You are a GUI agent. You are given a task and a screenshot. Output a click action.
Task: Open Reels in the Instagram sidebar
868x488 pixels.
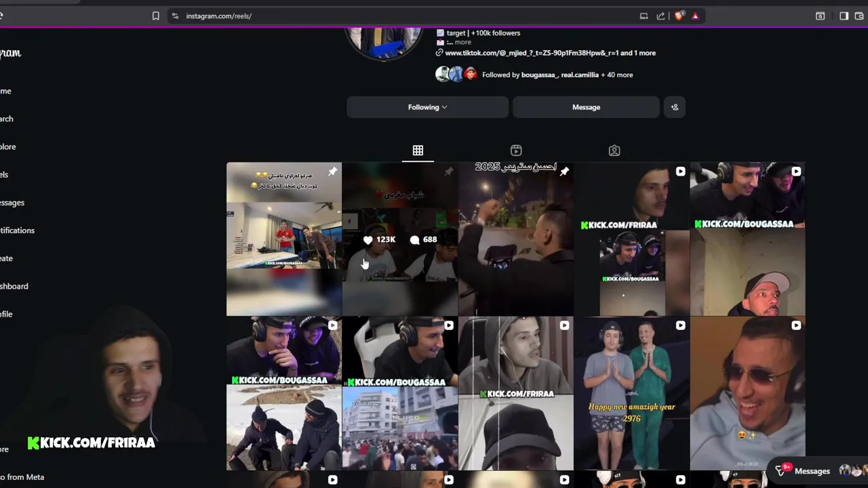[4, 174]
